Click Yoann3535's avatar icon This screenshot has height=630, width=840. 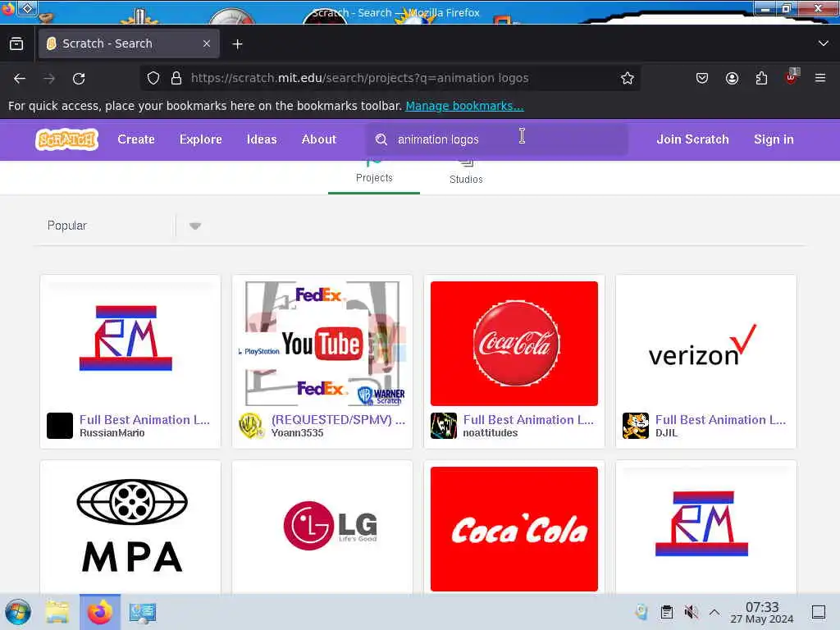coord(252,426)
